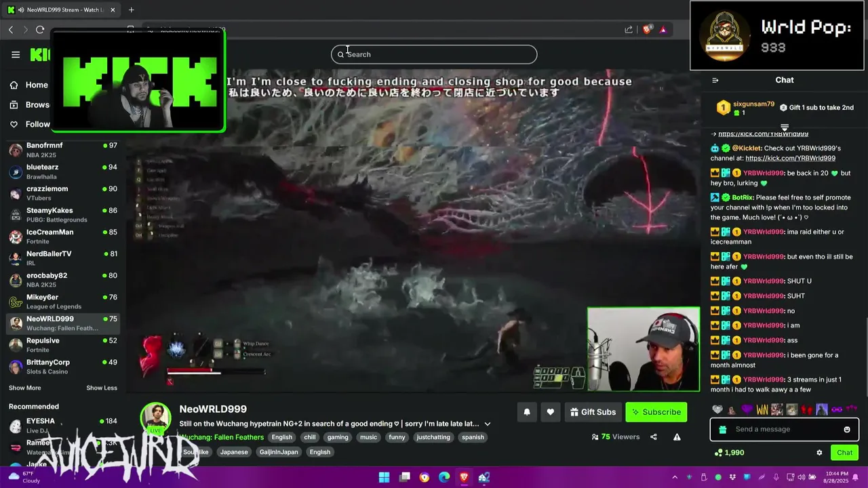Type in the Send a message field
This screenshot has width=868, height=488.
(785, 429)
